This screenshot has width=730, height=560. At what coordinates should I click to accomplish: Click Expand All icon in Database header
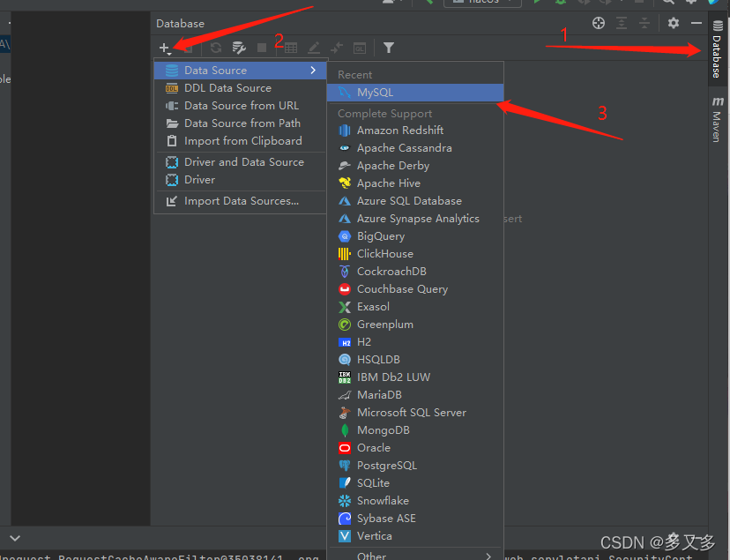click(x=622, y=23)
